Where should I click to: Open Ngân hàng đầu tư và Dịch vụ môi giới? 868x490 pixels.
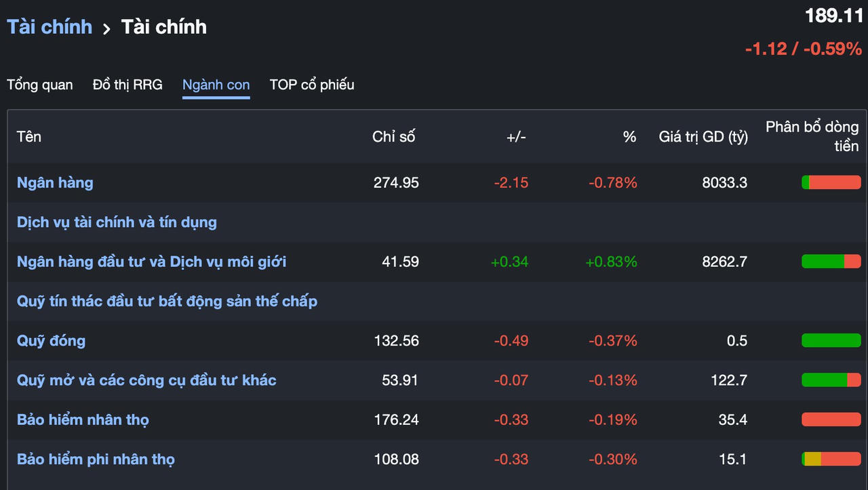point(151,262)
